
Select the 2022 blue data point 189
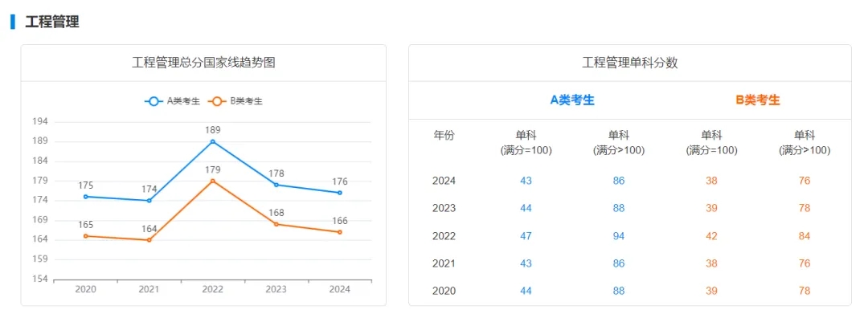tap(212, 141)
